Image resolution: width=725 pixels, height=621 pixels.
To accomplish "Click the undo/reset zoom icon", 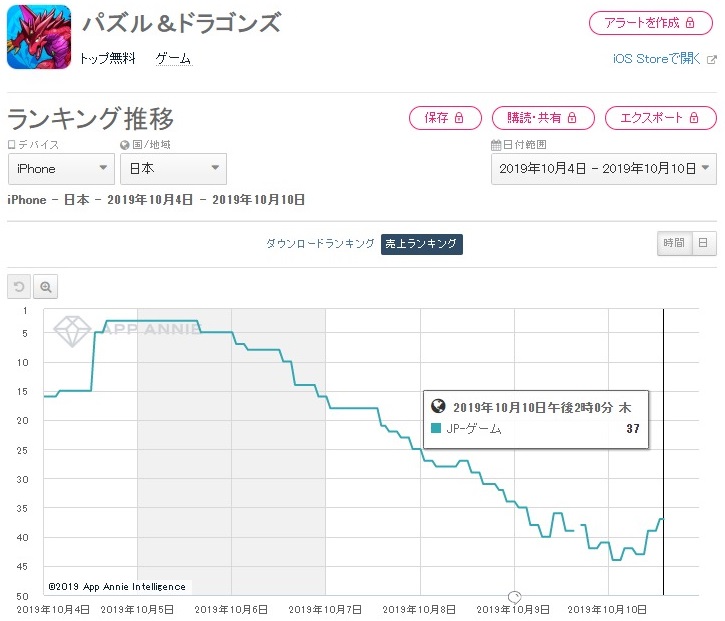I will (x=19, y=287).
